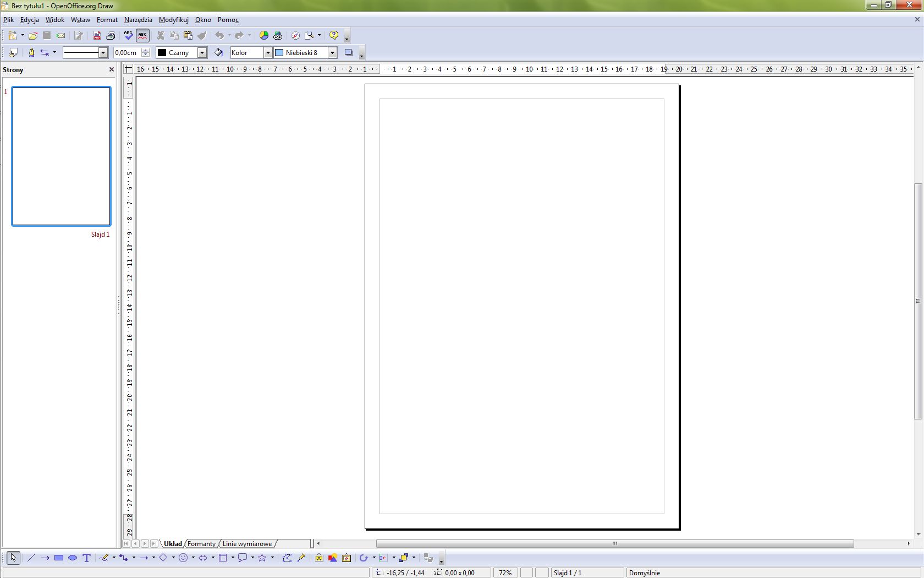
Task: Insert a chart with pie chart icon
Action: click(x=264, y=35)
